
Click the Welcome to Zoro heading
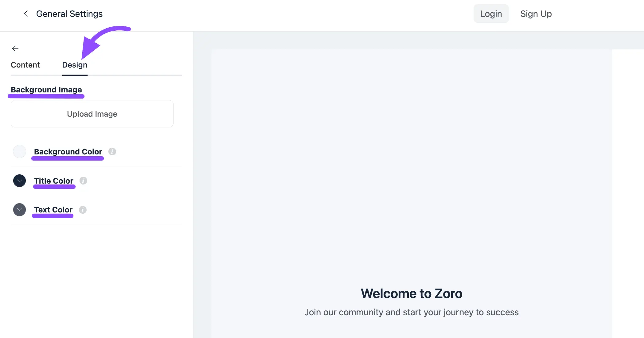[412, 293]
